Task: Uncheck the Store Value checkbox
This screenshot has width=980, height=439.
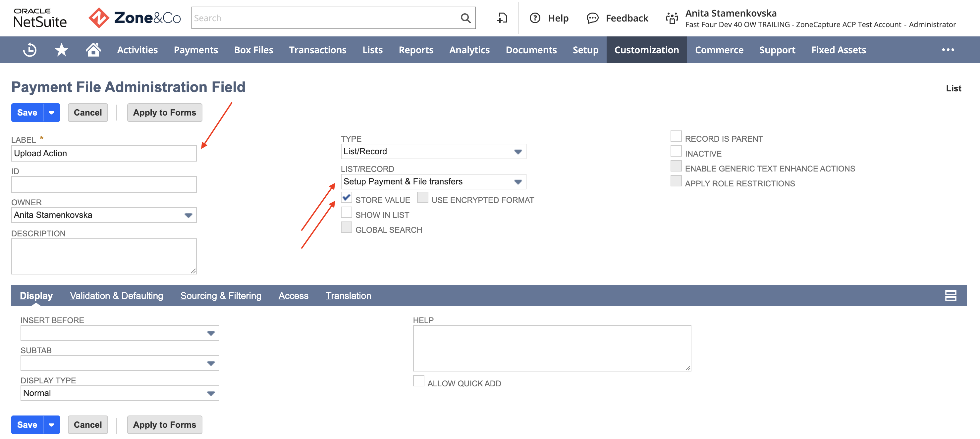Action: coord(346,197)
